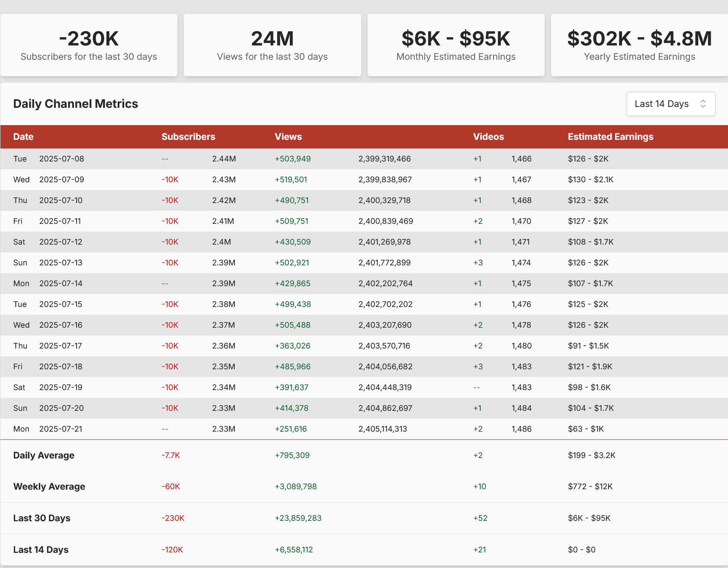Click video count 1,486
728x568 pixels.
[522, 429]
